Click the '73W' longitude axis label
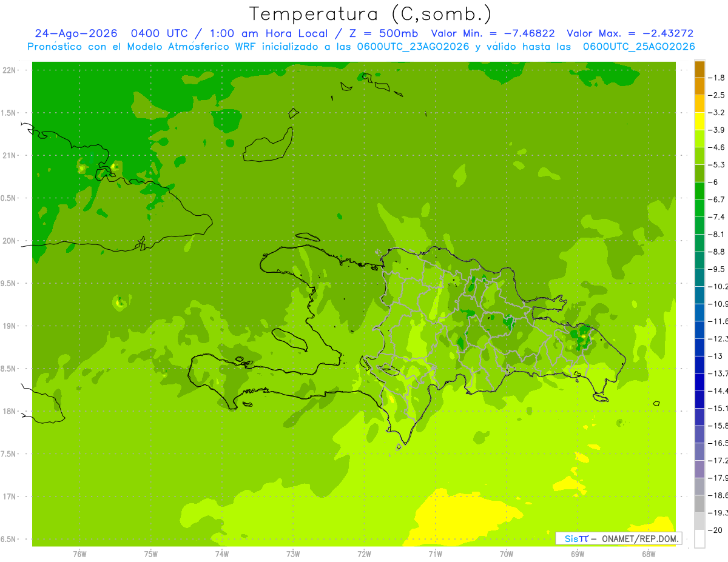This screenshot has width=728, height=562. (x=293, y=554)
